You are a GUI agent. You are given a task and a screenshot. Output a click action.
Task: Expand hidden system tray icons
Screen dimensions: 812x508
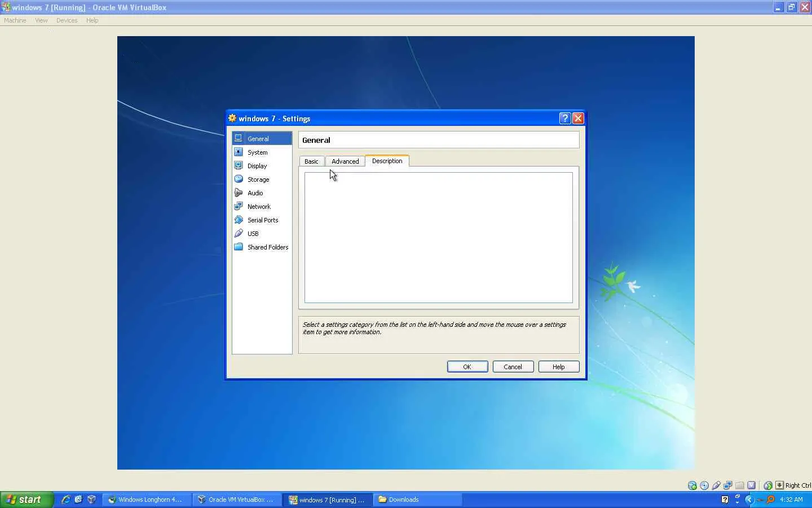(749, 500)
